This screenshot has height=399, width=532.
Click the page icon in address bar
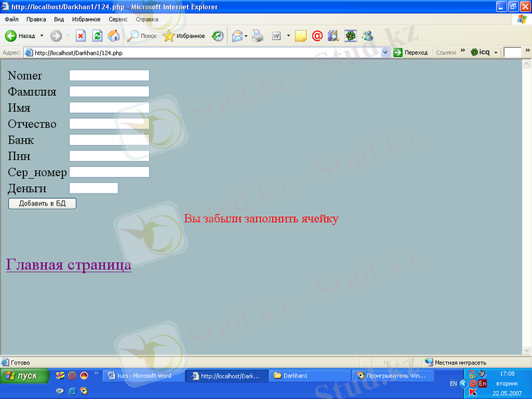click(29, 53)
